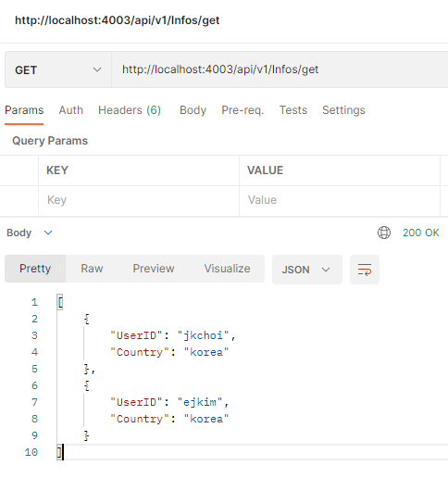This screenshot has height=491, width=448.
Task: Click the Value query param field
Action: point(340,200)
